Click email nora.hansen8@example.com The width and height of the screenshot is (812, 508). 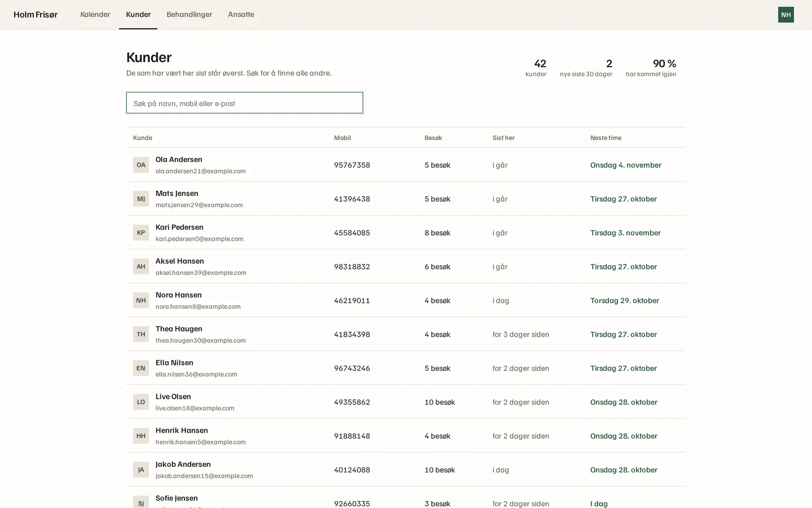pyautogui.click(x=198, y=307)
